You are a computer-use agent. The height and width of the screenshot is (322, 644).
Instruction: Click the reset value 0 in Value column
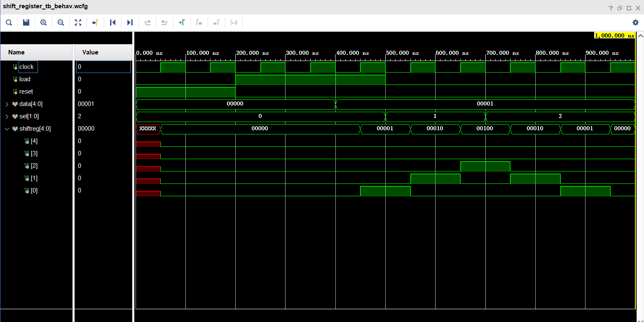click(x=80, y=92)
